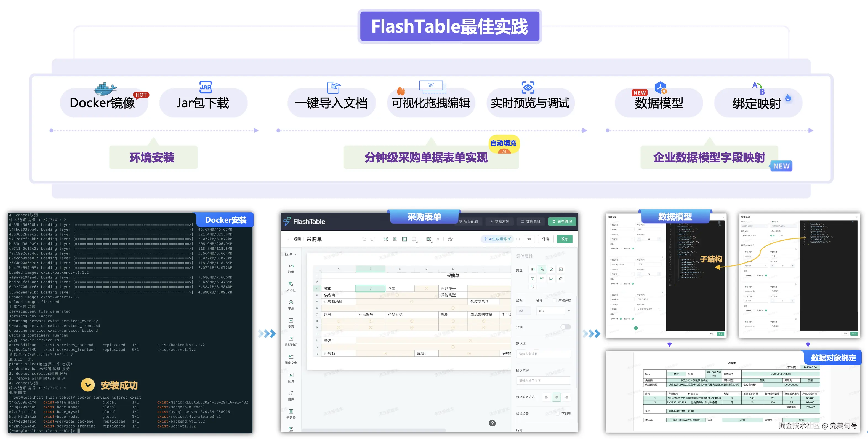Screen dimensions: 868x440
Task: Open the city name dropdown arrow
Action: [569, 311]
